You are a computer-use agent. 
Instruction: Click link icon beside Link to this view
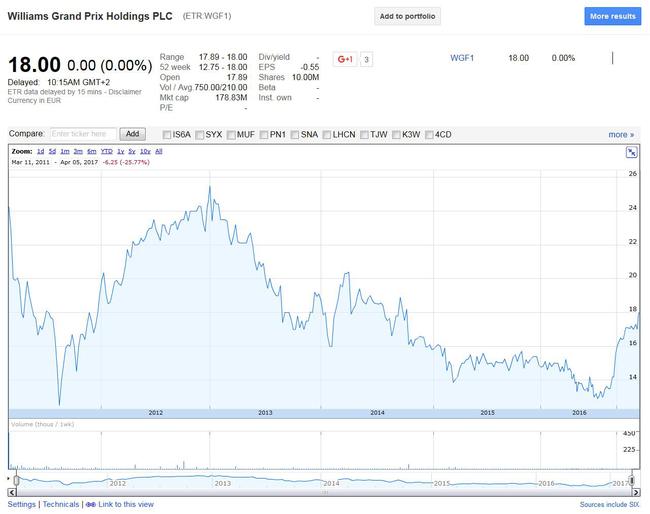tap(91, 504)
